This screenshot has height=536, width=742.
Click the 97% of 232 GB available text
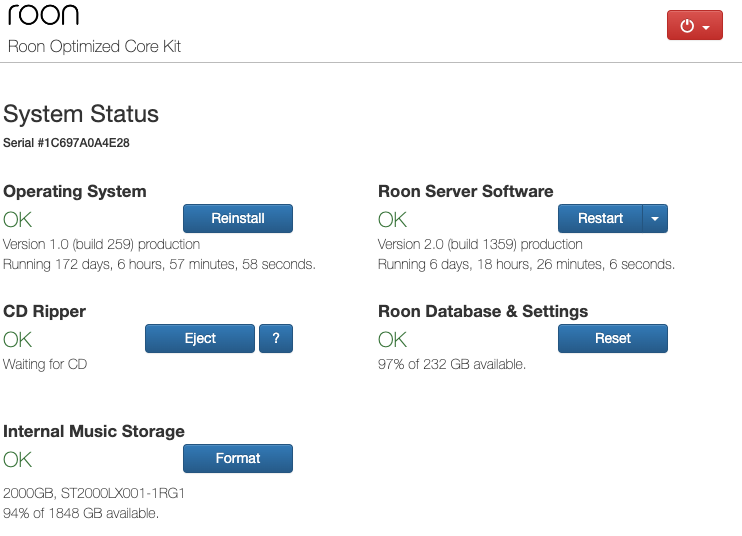[451, 364]
